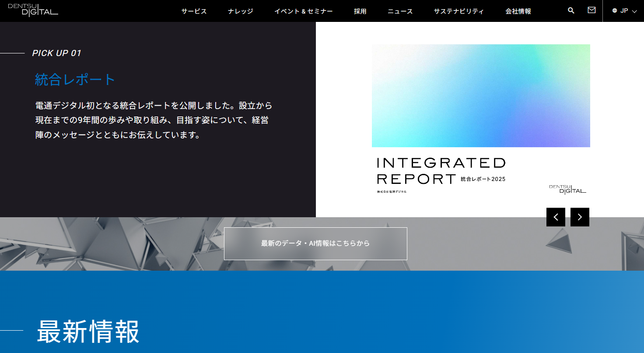Screen dimensions: 644x353
Task: Visit the 採用 recruitment page
Action: [360, 11]
